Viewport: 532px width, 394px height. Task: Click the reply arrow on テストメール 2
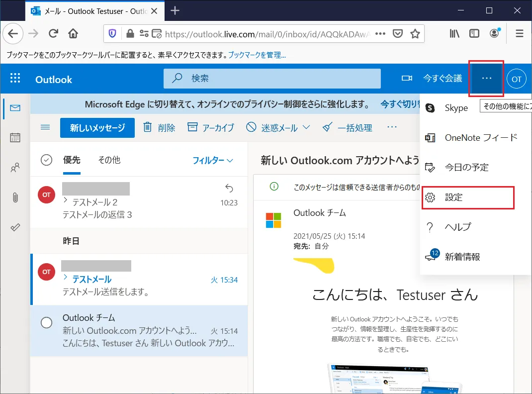[229, 188]
